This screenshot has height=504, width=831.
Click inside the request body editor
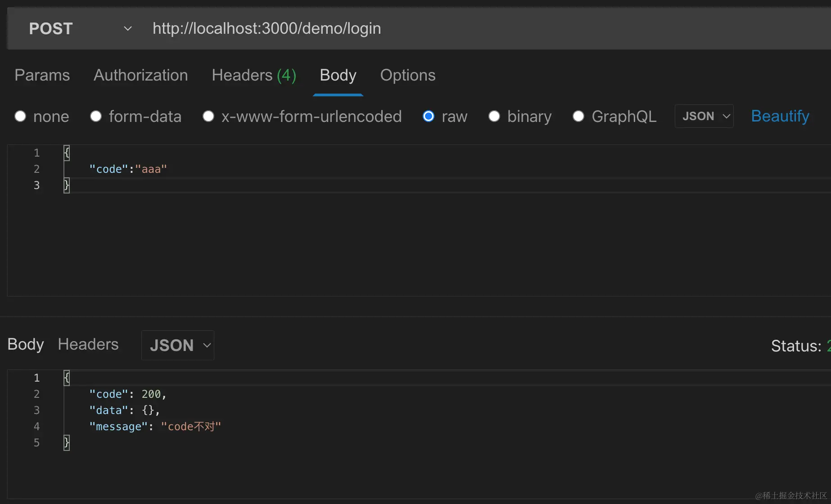(x=405, y=238)
